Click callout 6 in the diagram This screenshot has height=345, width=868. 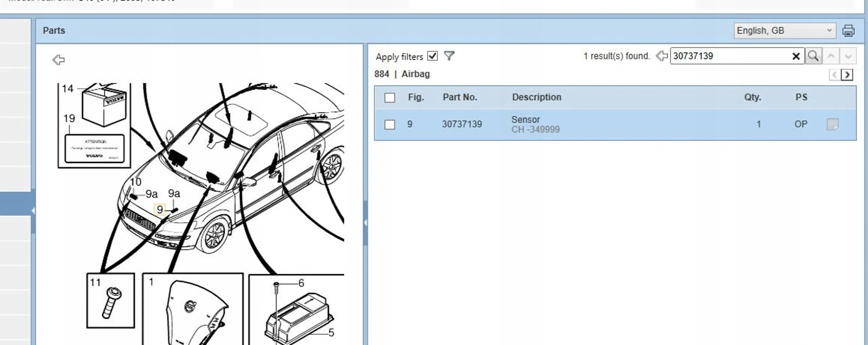click(x=301, y=283)
